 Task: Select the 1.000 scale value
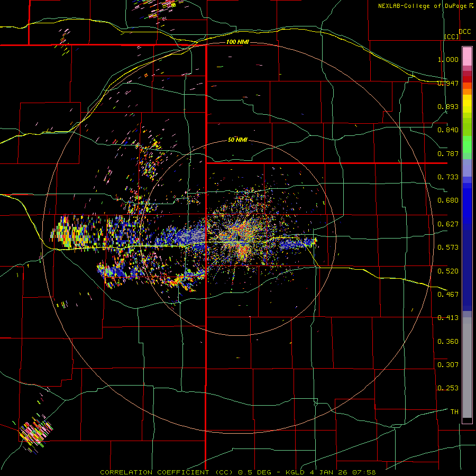[x=448, y=59]
